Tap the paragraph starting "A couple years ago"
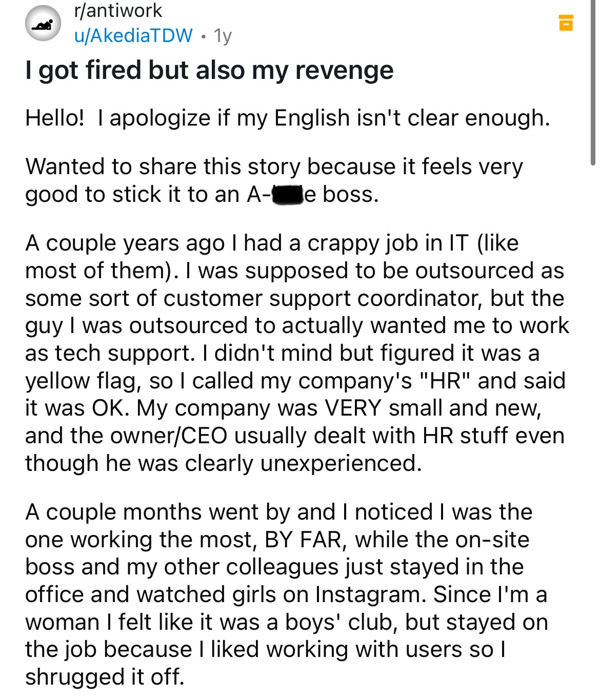Screen dimensions: 600x700 click(297, 353)
